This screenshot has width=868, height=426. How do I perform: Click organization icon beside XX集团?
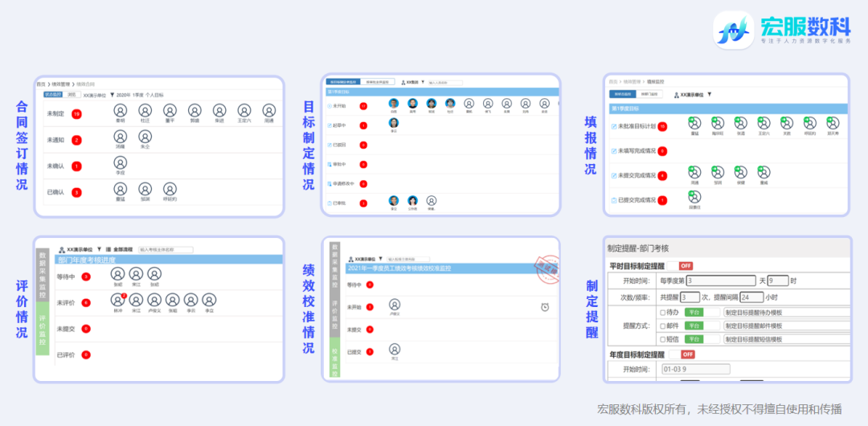pos(403,82)
